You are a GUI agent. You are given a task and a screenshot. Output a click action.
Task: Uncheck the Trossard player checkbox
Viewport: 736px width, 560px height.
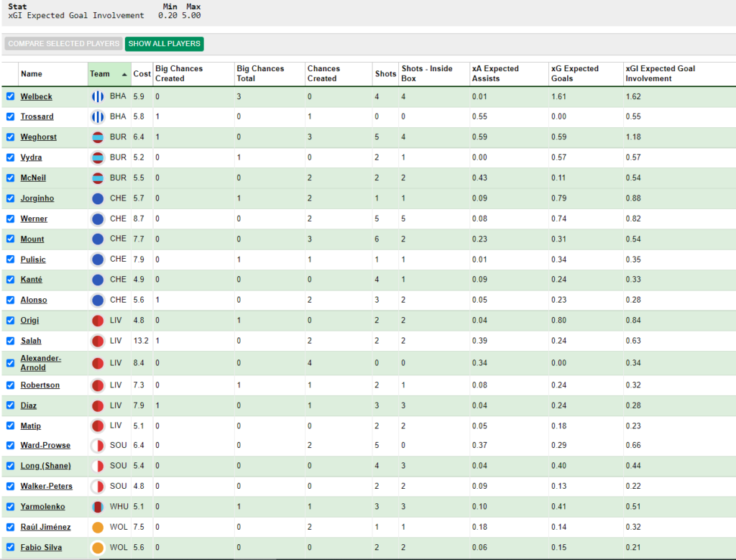(x=10, y=116)
